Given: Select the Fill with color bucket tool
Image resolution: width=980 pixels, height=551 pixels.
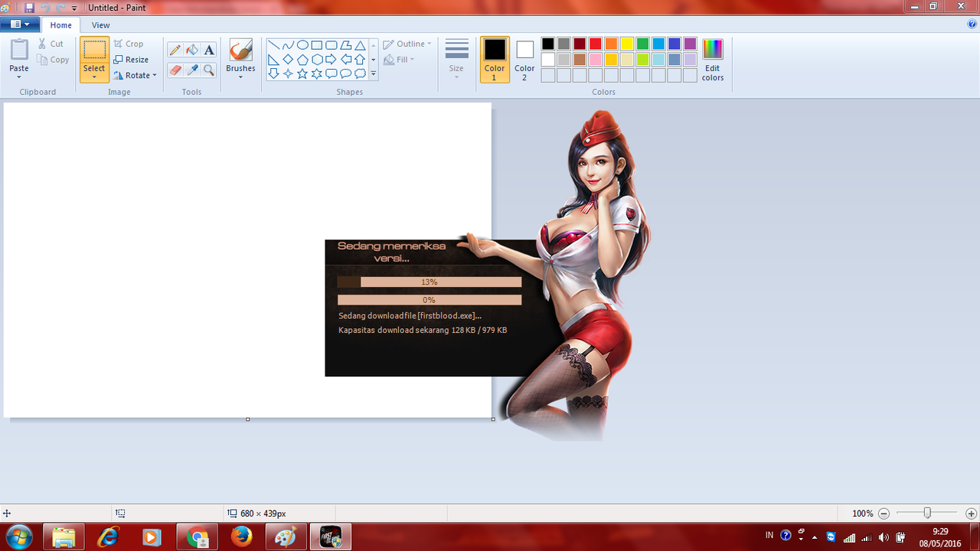Looking at the screenshot, I should click(192, 50).
